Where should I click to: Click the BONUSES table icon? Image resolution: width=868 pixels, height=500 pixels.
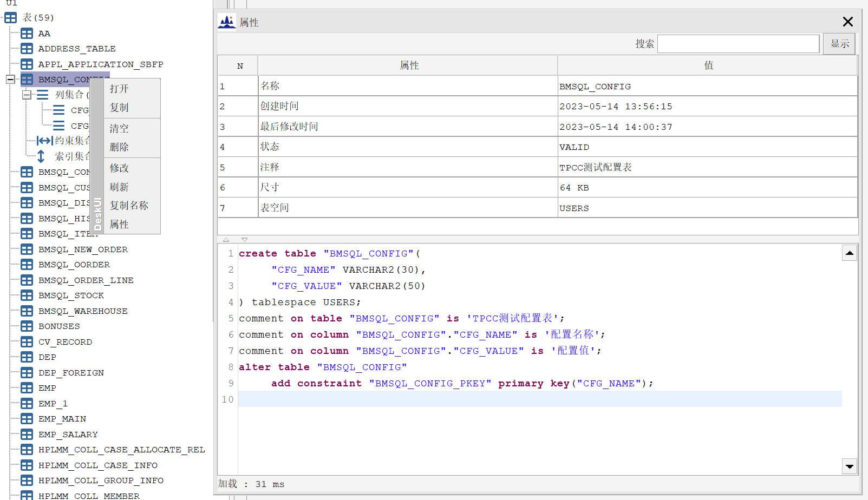click(27, 326)
